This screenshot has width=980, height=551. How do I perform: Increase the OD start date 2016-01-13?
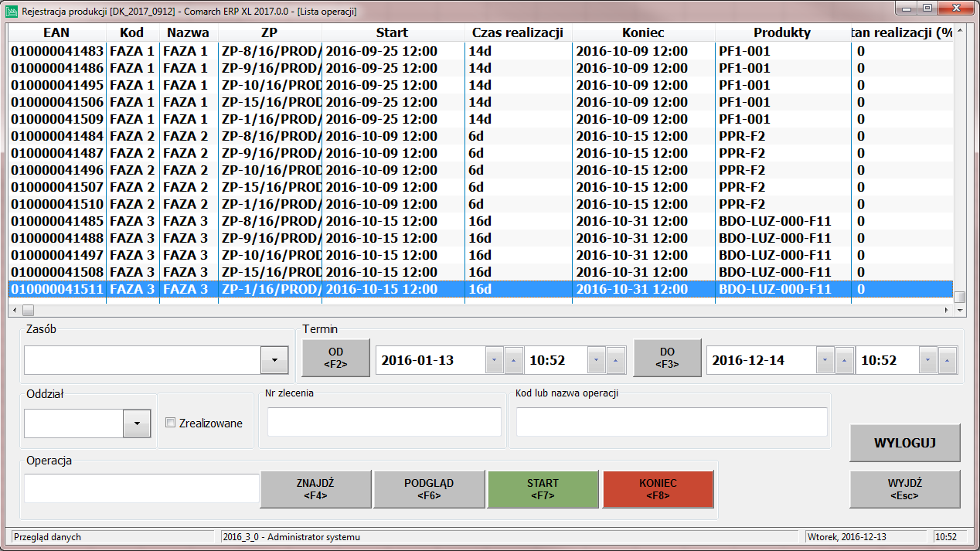tap(514, 360)
